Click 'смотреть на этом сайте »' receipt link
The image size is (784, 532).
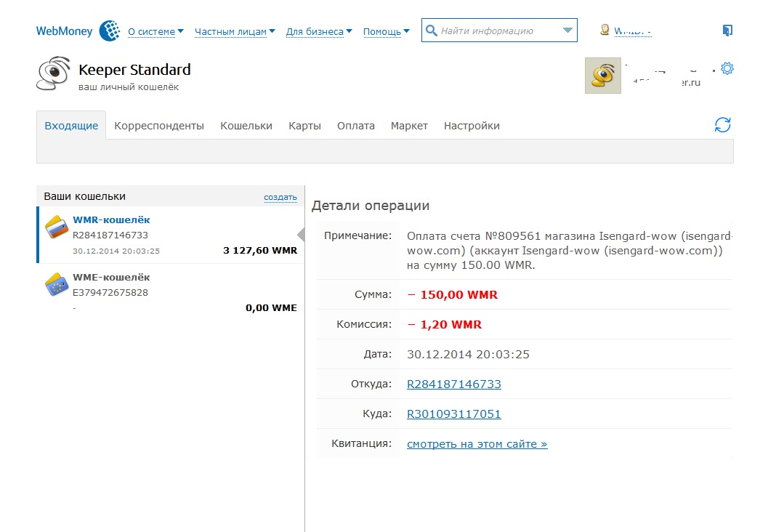click(477, 444)
